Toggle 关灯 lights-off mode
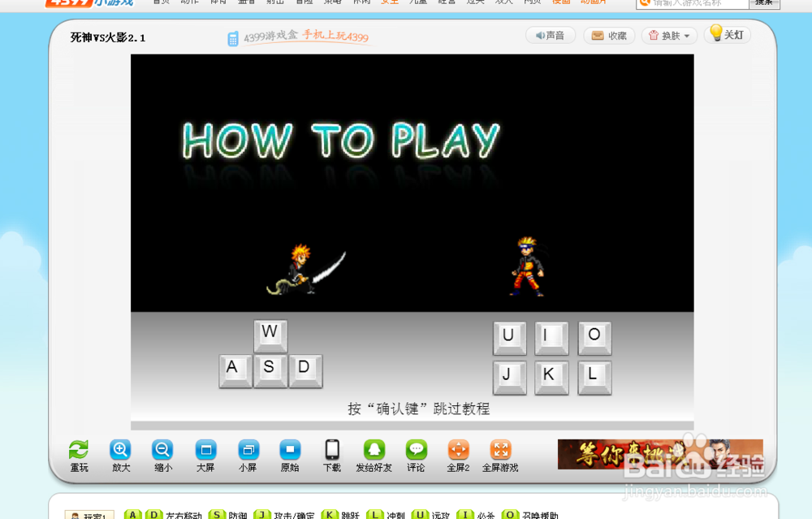Screen dimensions: 812x519 pos(728,34)
